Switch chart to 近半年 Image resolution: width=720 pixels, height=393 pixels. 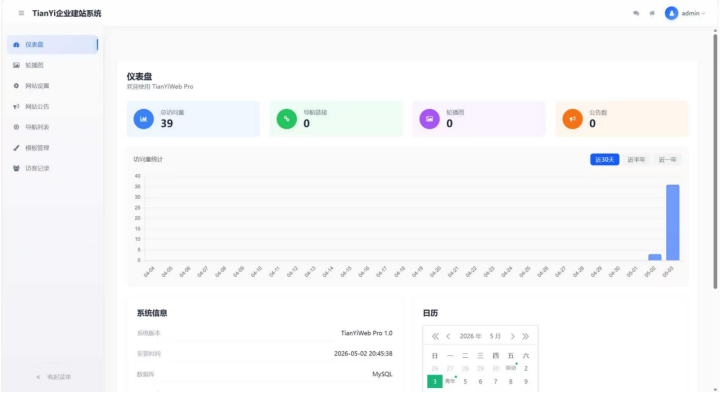(x=636, y=159)
